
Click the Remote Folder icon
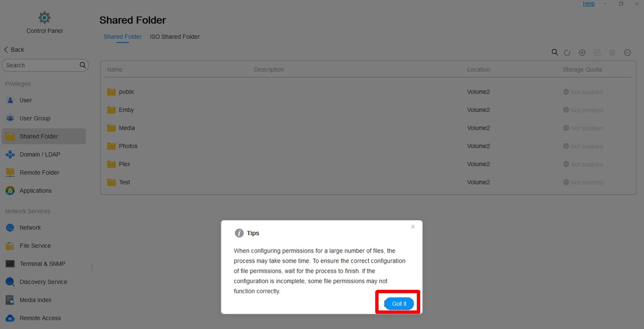click(10, 173)
